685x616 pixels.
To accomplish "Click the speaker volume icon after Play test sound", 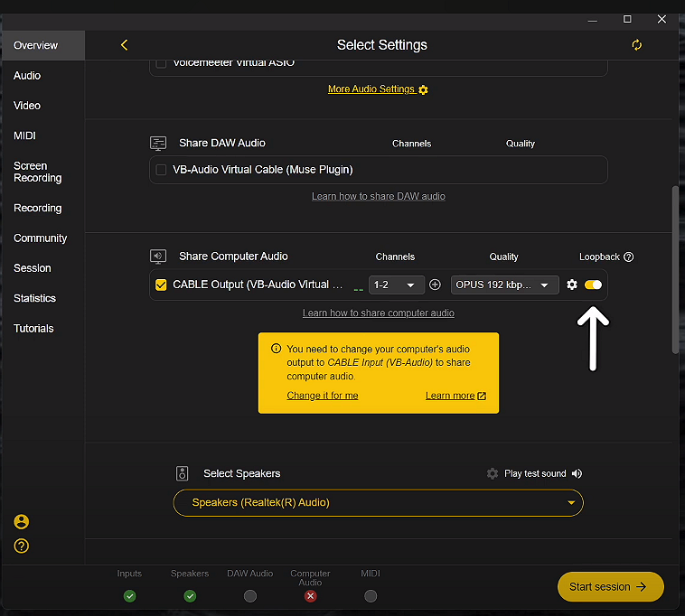I will 577,473.
